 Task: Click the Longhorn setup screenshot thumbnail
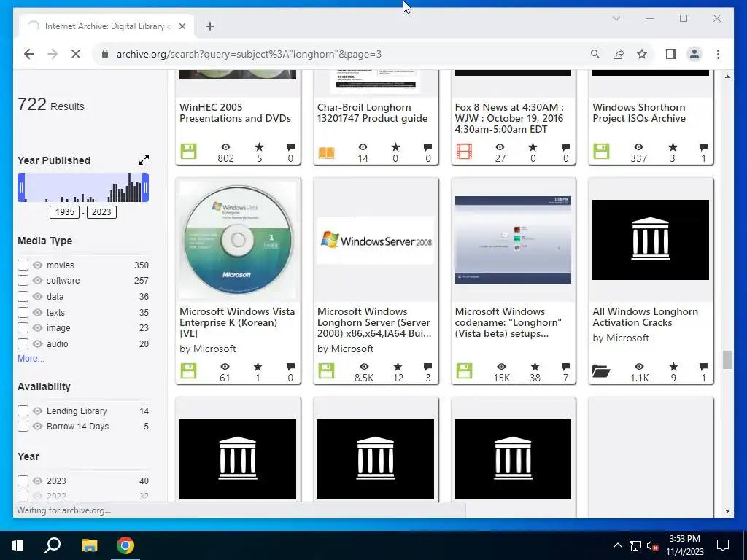[x=513, y=239]
